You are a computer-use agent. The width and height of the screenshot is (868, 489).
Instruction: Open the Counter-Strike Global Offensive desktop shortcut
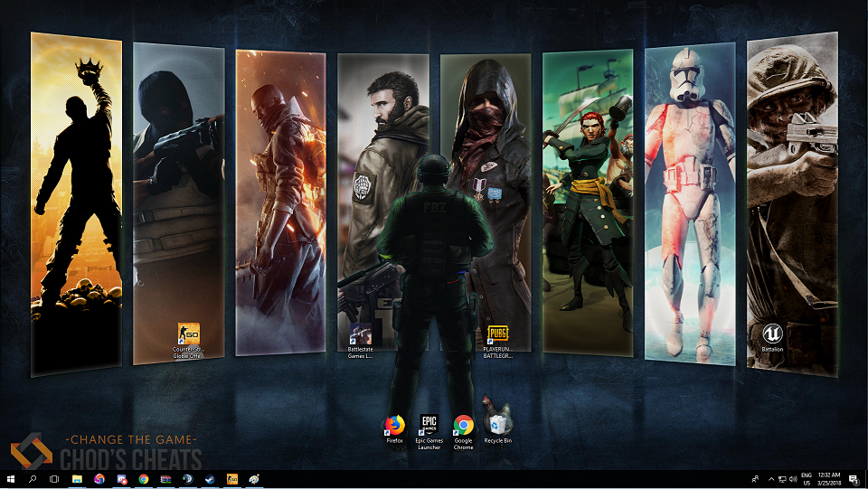pyautogui.click(x=188, y=341)
